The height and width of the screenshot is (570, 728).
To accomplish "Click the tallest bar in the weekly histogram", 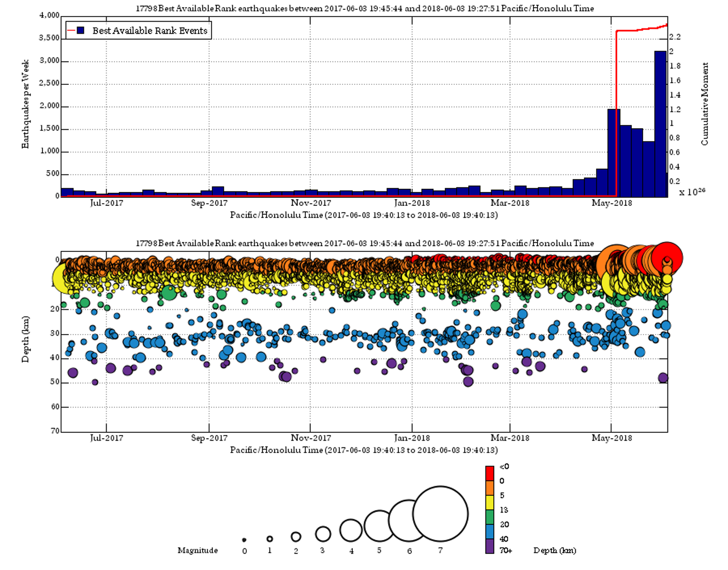I will tap(660, 124).
